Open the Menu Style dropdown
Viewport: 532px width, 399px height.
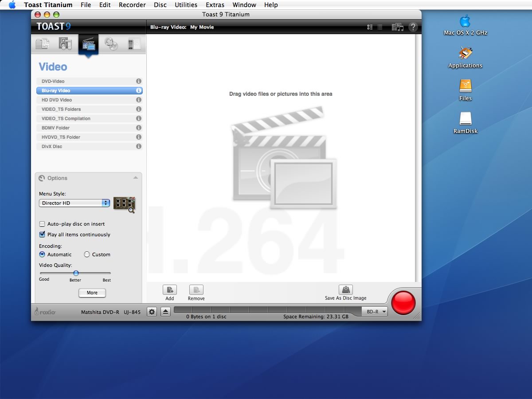(74, 203)
